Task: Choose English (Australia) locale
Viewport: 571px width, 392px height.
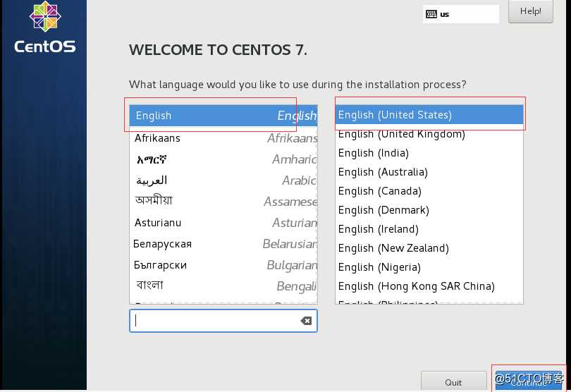Action: tap(429, 172)
